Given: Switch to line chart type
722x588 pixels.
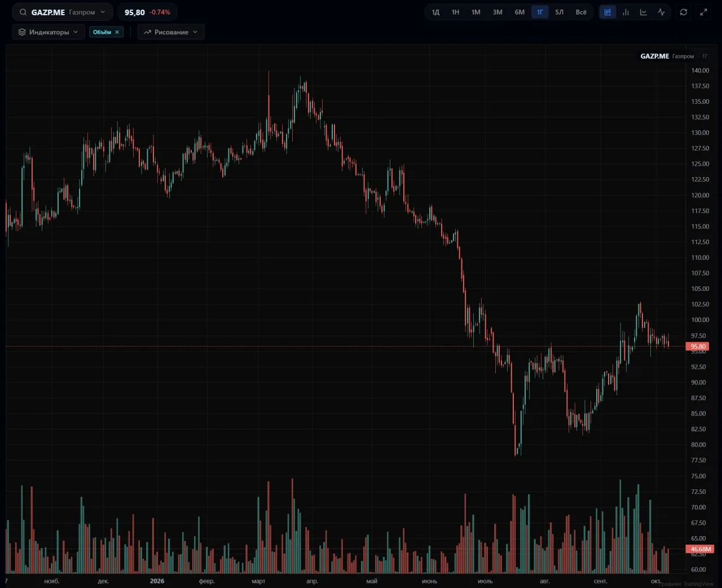Looking at the screenshot, I should 643,12.
